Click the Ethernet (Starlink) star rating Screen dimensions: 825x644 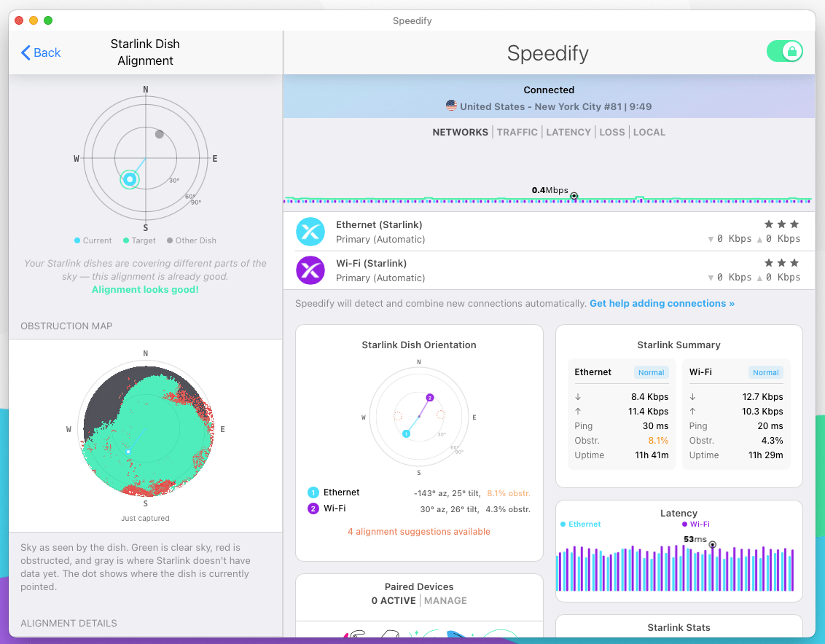(x=781, y=224)
